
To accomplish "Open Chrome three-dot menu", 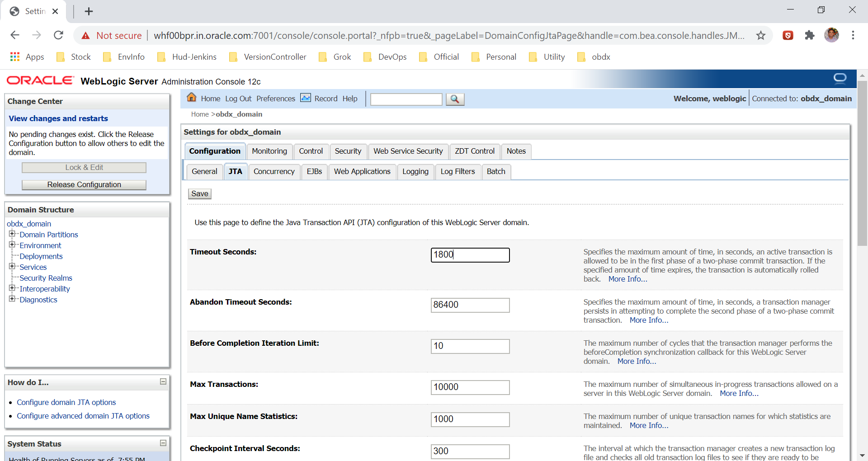I will (853, 35).
